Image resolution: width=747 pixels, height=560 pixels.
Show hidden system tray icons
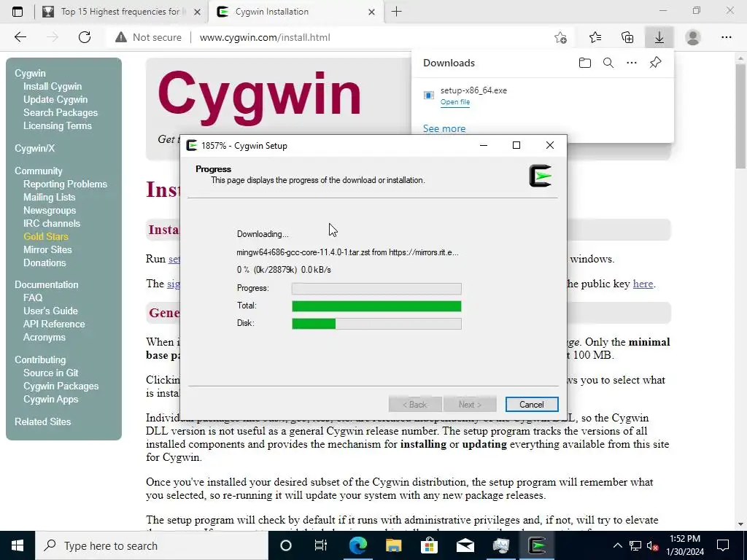617,545
